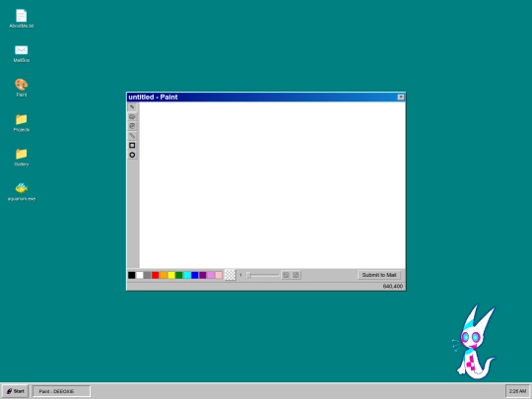This screenshot has width=532, height=399.
Task: Pick the cyan color swatch
Action: coord(187,275)
